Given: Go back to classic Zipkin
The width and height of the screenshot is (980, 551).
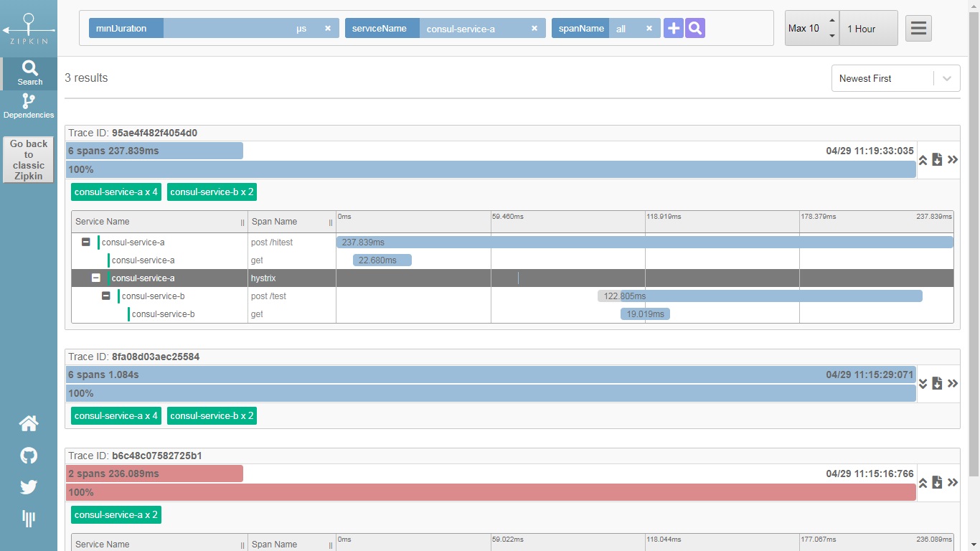Looking at the screenshot, I should [29, 160].
